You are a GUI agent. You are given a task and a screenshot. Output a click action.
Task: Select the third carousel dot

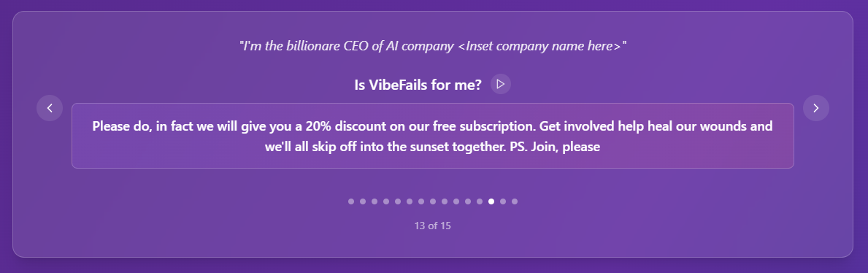(x=375, y=201)
